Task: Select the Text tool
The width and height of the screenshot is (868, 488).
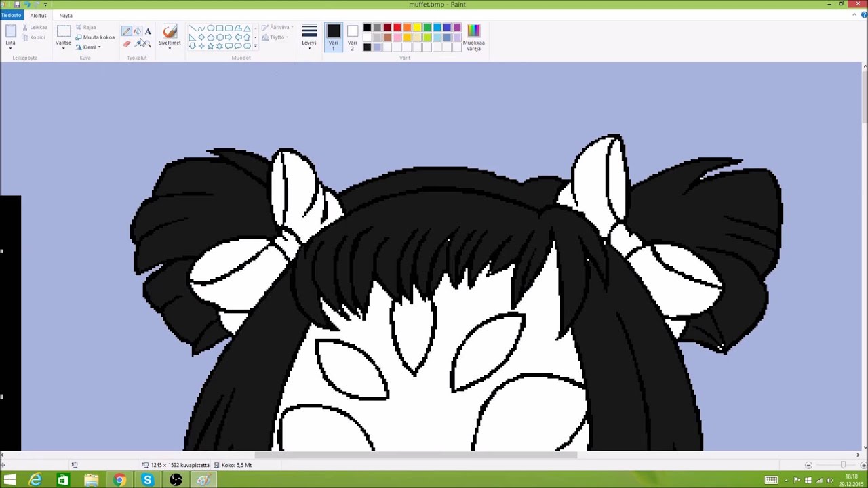Action: [148, 31]
